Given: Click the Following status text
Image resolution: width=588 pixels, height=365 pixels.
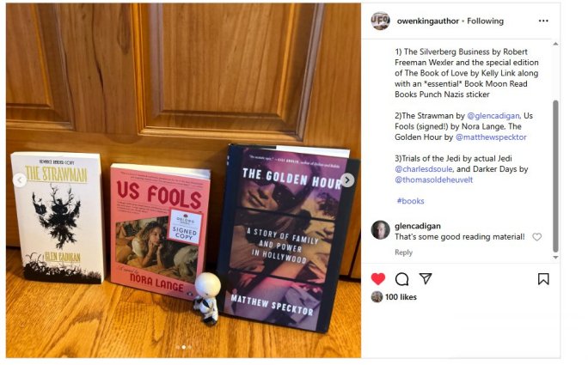Looking at the screenshot, I should click(x=485, y=21).
